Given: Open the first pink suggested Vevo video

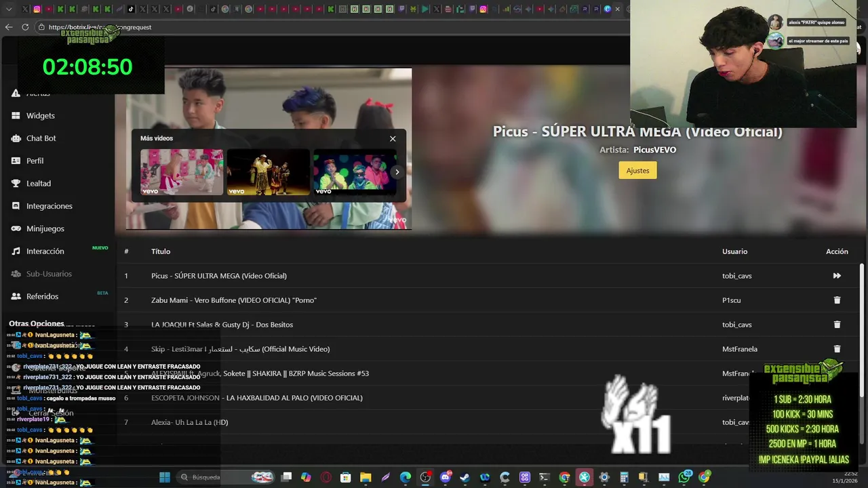Looking at the screenshot, I should pyautogui.click(x=182, y=172).
